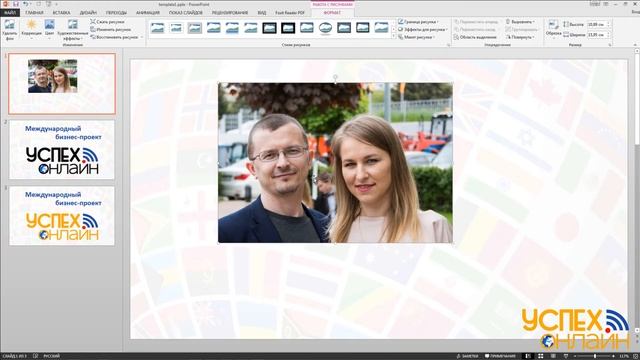
Task: Switch to the Home (Главная) tab
Action: click(34, 13)
